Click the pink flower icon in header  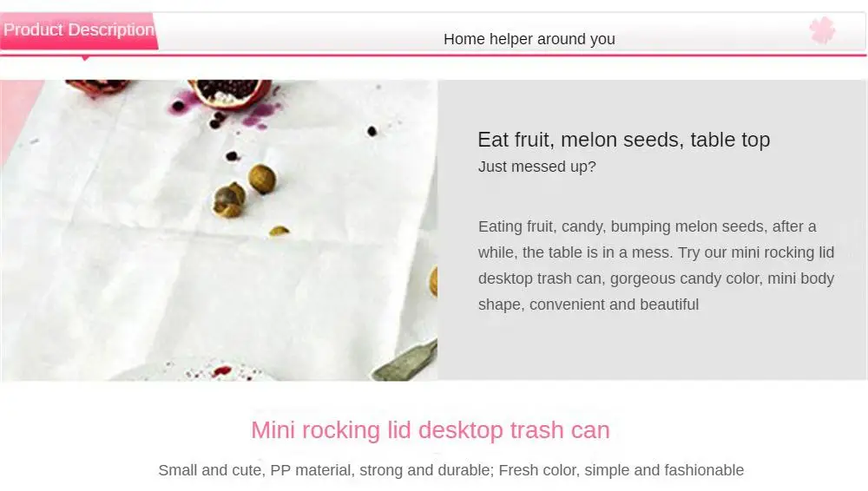point(822,29)
